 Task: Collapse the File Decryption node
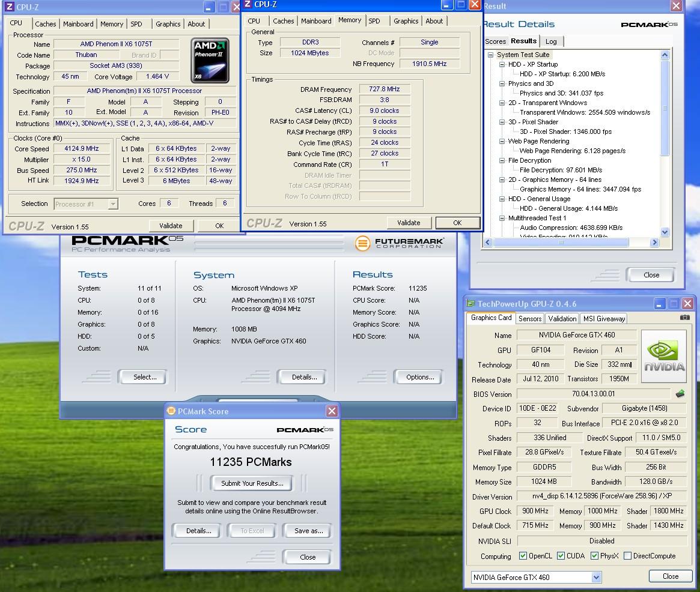tap(502, 160)
